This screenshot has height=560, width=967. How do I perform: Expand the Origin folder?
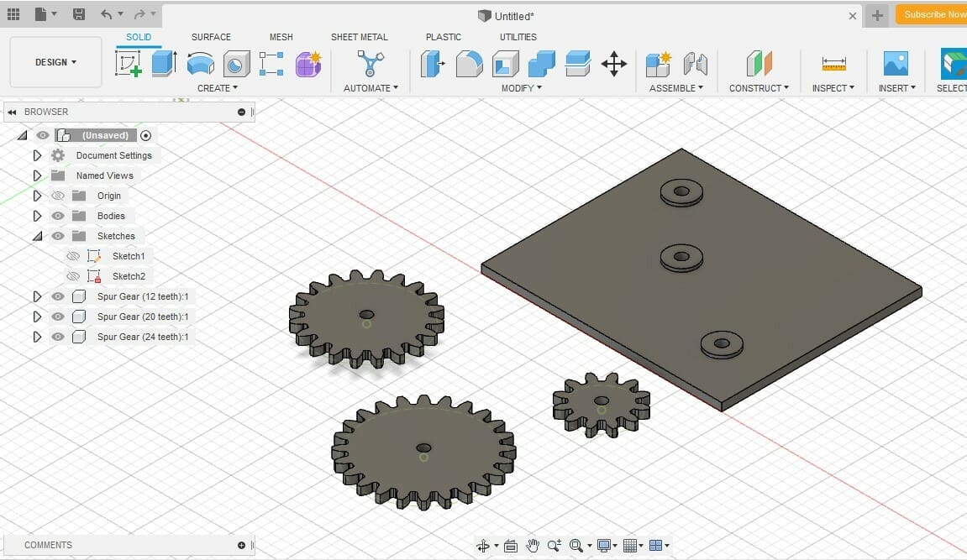tap(37, 196)
